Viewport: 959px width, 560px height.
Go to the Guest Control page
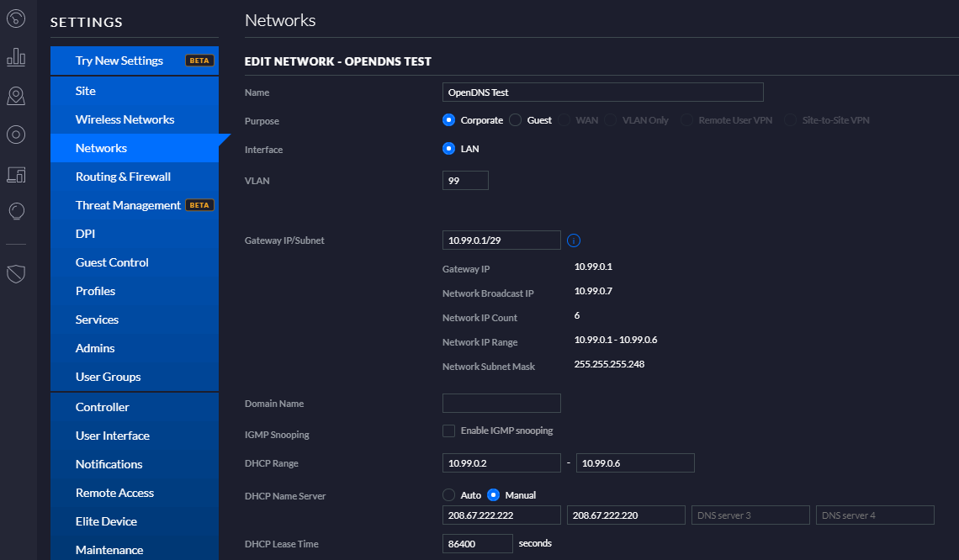click(x=112, y=262)
